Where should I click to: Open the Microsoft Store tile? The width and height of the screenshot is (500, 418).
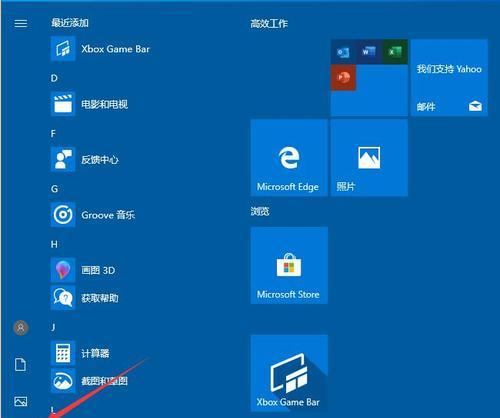click(x=289, y=265)
